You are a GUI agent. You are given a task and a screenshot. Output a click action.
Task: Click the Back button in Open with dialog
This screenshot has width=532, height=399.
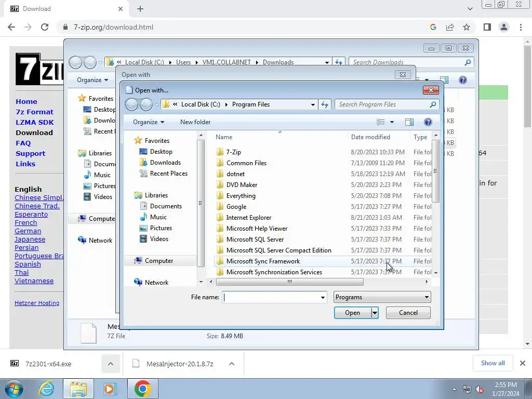click(131, 104)
